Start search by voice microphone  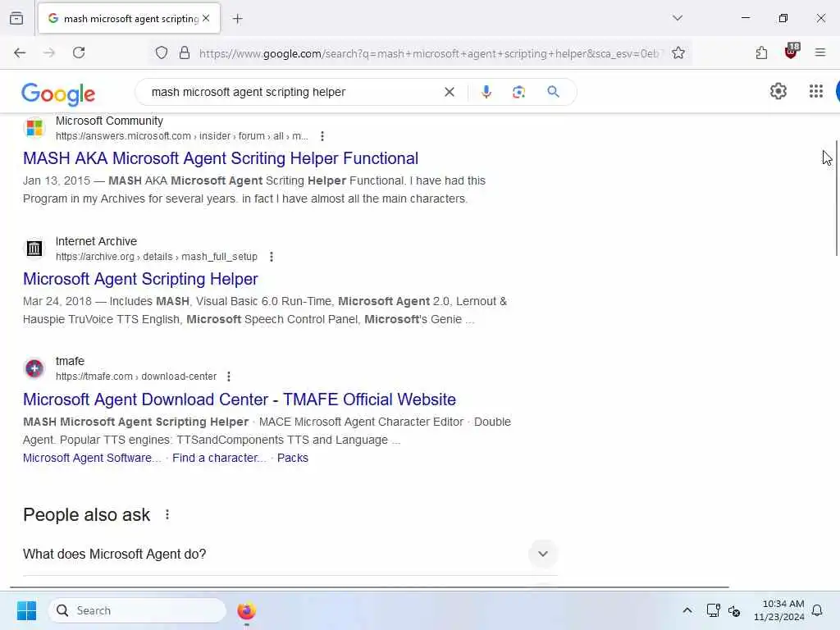click(486, 92)
